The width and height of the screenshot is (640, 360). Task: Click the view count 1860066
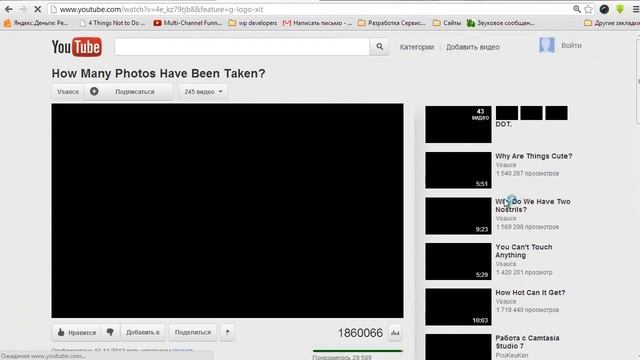point(360,333)
